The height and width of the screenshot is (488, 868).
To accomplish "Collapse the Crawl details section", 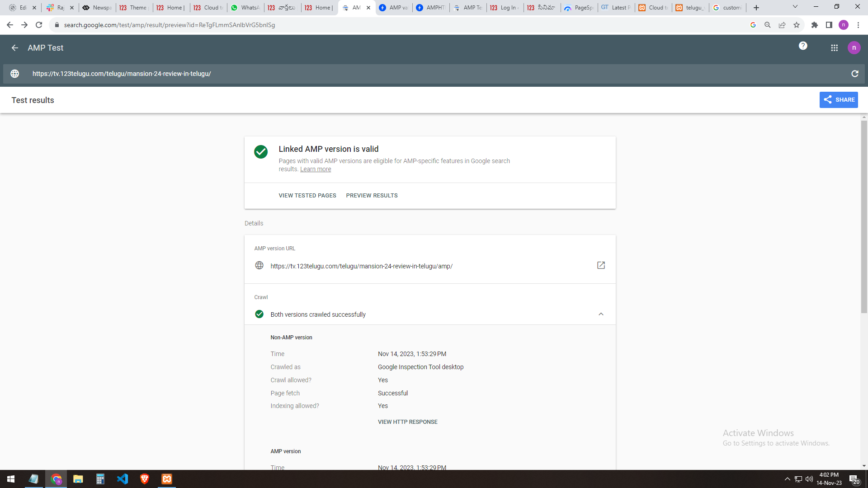I will tap(601, 314).
